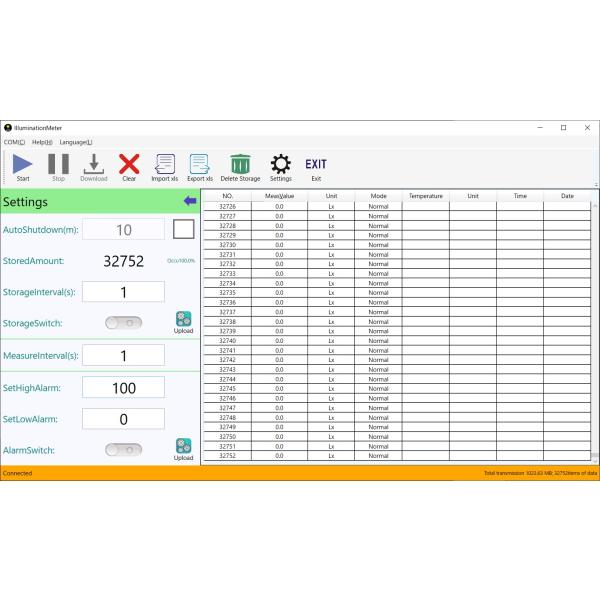Click Export xls icon

(x=199, y=164)
